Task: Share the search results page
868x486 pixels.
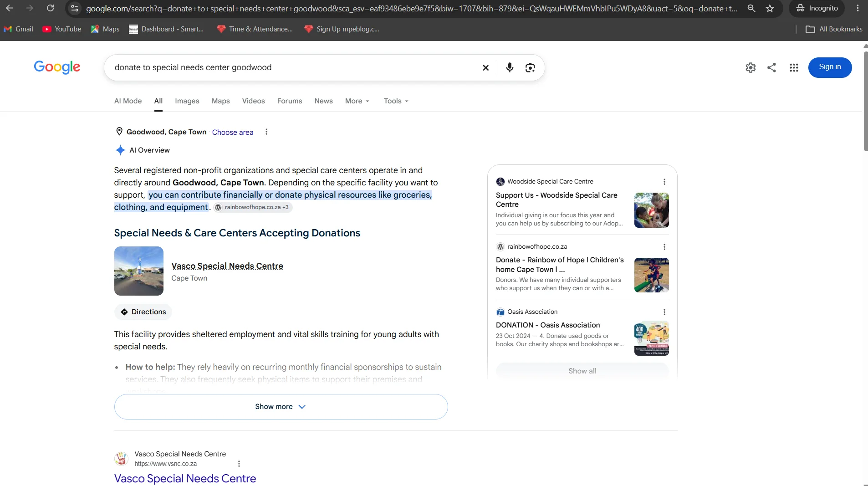Action: 771,67
